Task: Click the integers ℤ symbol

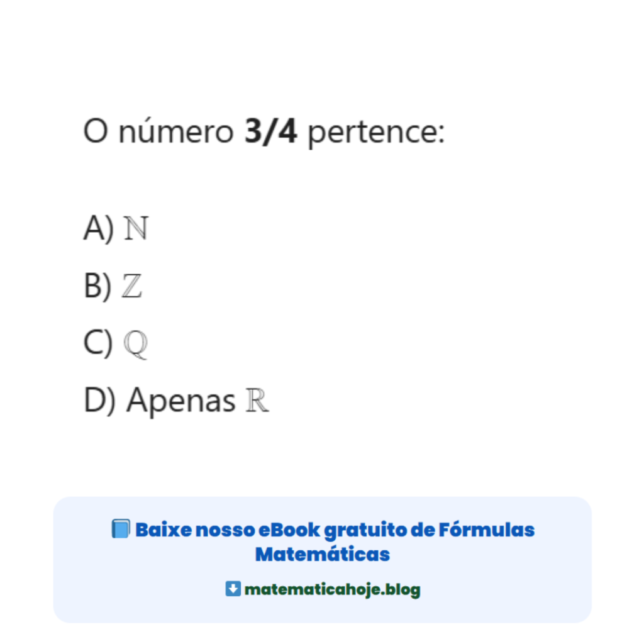Action: (132, 286)
